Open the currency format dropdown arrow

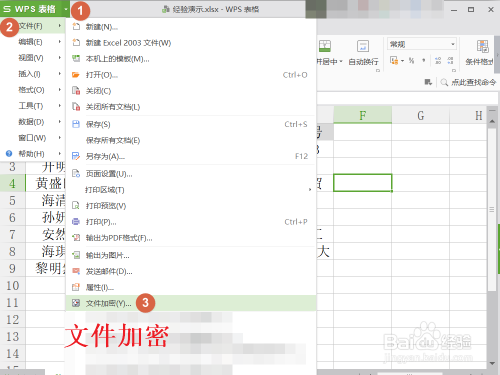tap(402, 61)
